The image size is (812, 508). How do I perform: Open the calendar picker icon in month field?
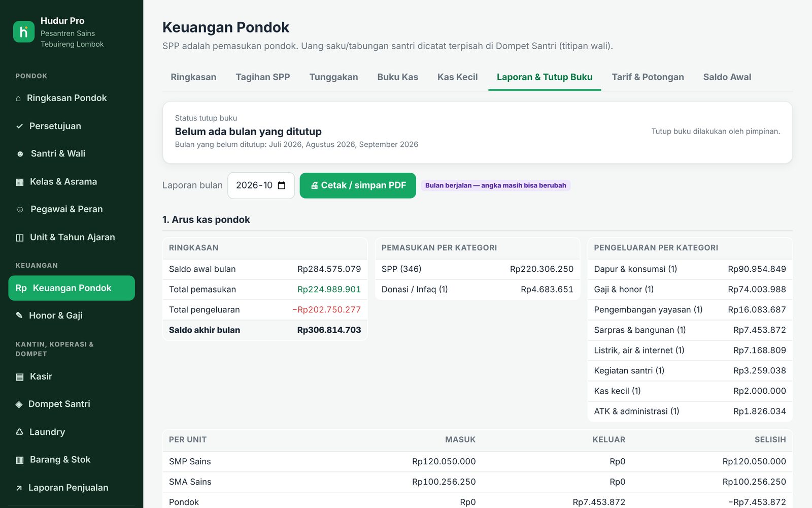[282, 185]
